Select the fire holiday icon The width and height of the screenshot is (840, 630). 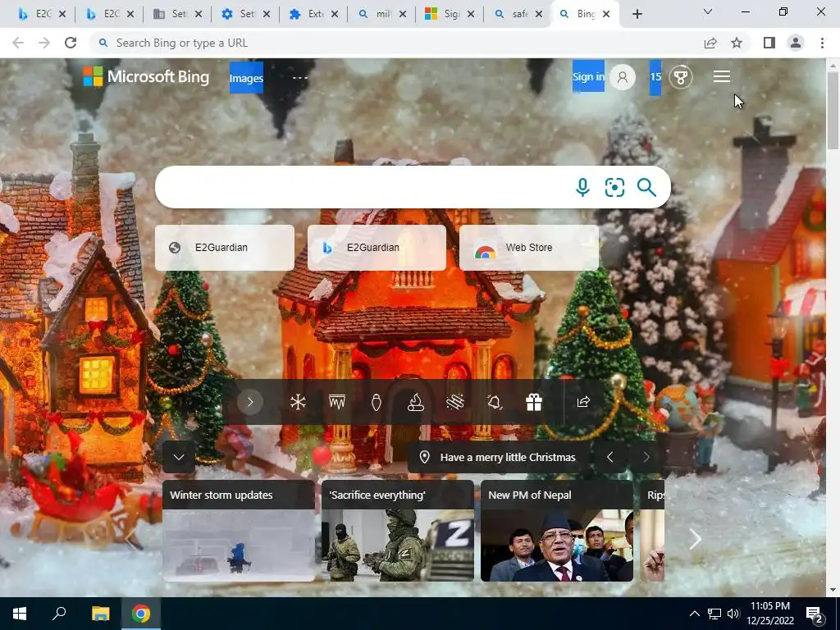[x=416, y=402]
